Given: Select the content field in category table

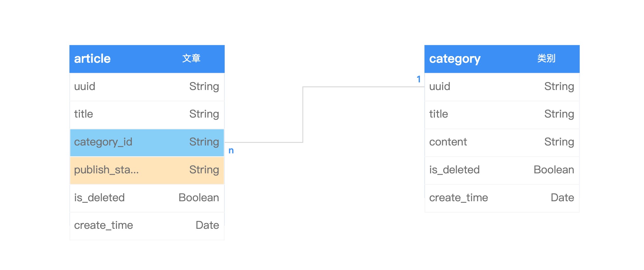Looking at the screenshot, I should [502, 142].
